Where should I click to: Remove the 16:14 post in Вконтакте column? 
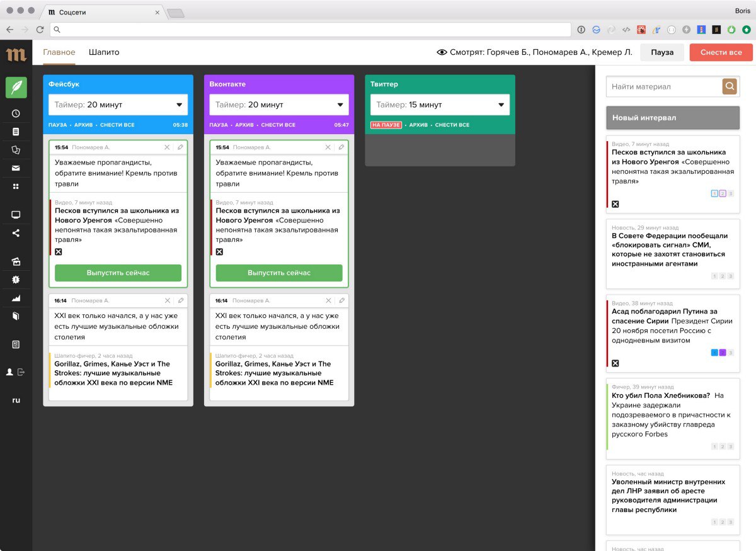pos(328,301)
